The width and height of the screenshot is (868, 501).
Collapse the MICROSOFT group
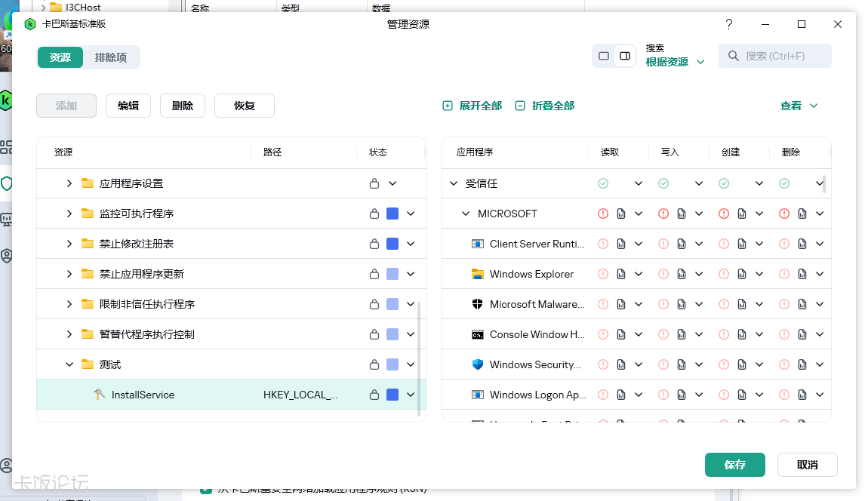click(x=466, y=214)
